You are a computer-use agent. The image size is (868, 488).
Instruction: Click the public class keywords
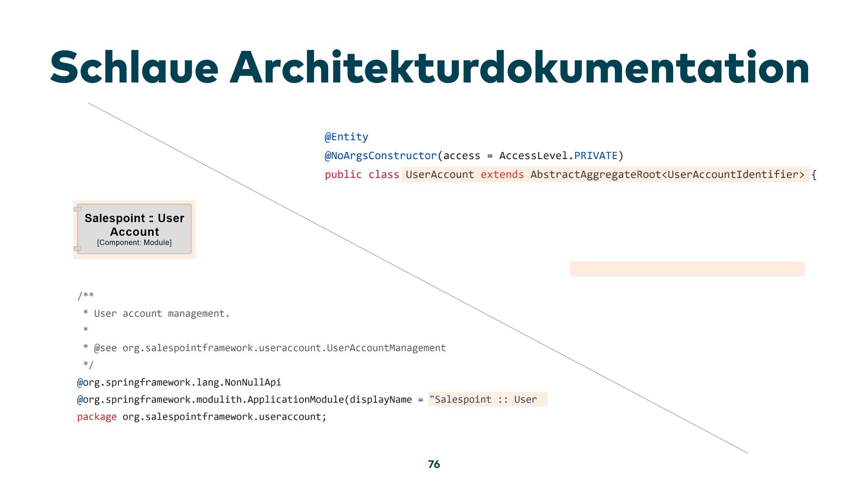coord(362,174)
